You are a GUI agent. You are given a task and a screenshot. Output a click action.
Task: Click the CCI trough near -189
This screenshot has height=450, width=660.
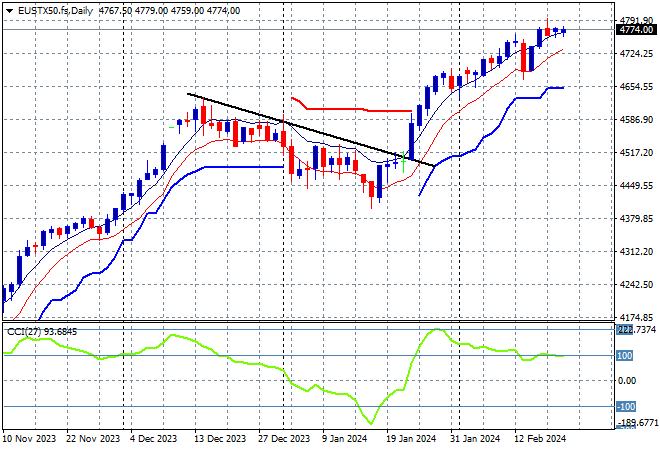tap(371, 423)
